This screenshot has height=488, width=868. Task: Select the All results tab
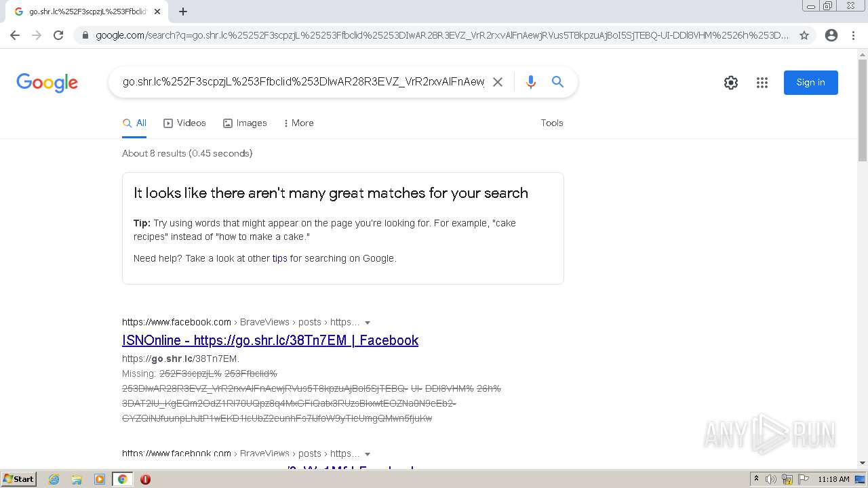click(x=134, y=123)
